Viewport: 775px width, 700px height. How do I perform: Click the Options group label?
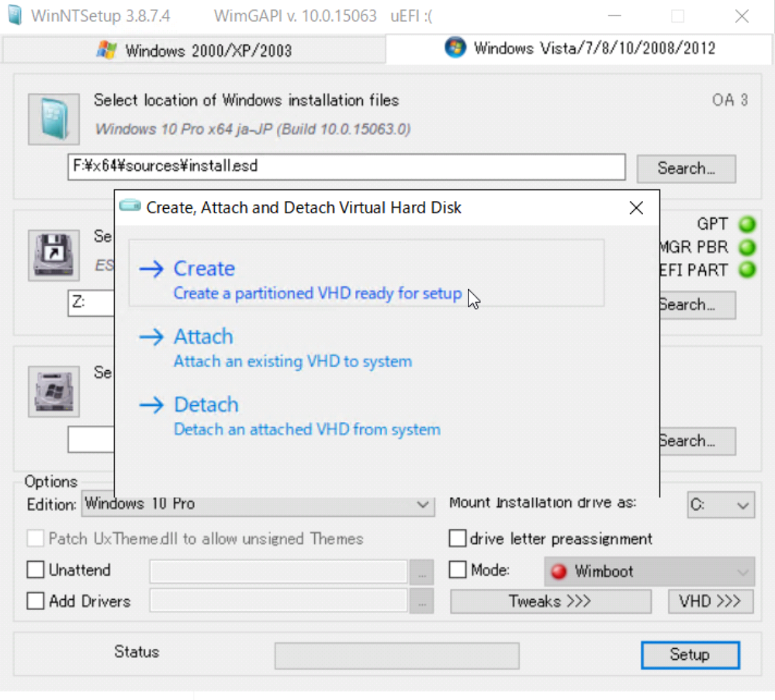[51, 481]
